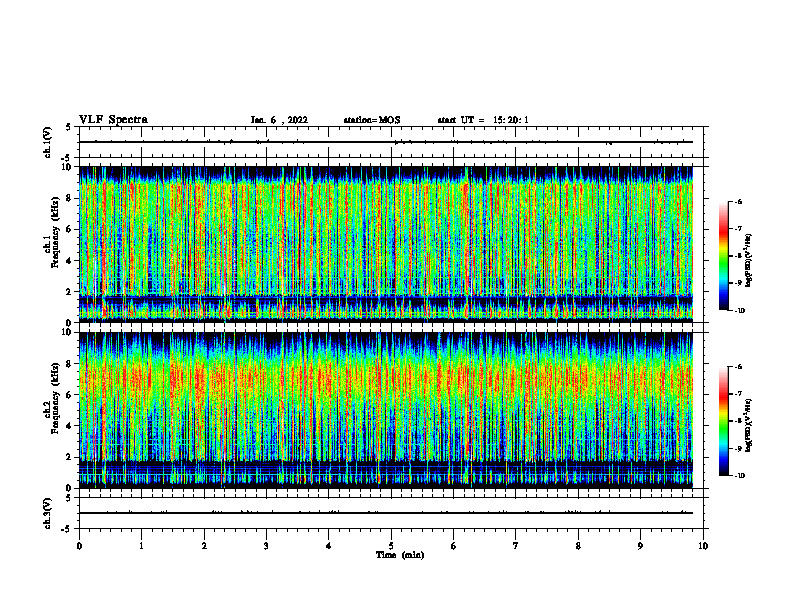Click the "-10" tick on ch.1 color bar
This screenshot has height=612, width=792.
tap(739, 311)
